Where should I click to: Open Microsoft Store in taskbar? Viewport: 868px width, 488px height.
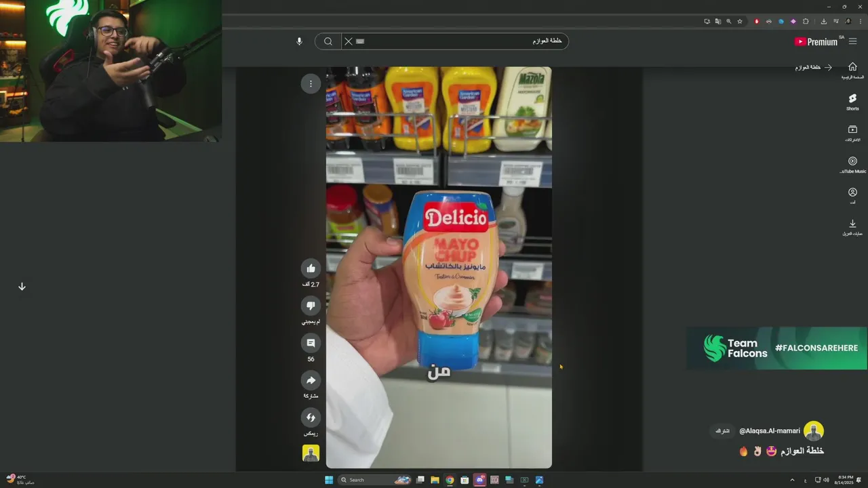click(465, 480)
